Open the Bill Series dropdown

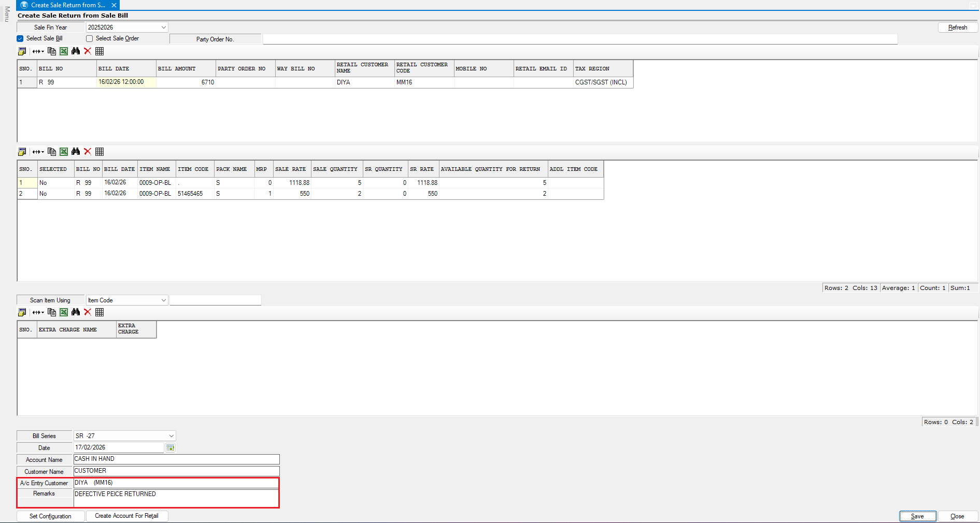point(171,436)
